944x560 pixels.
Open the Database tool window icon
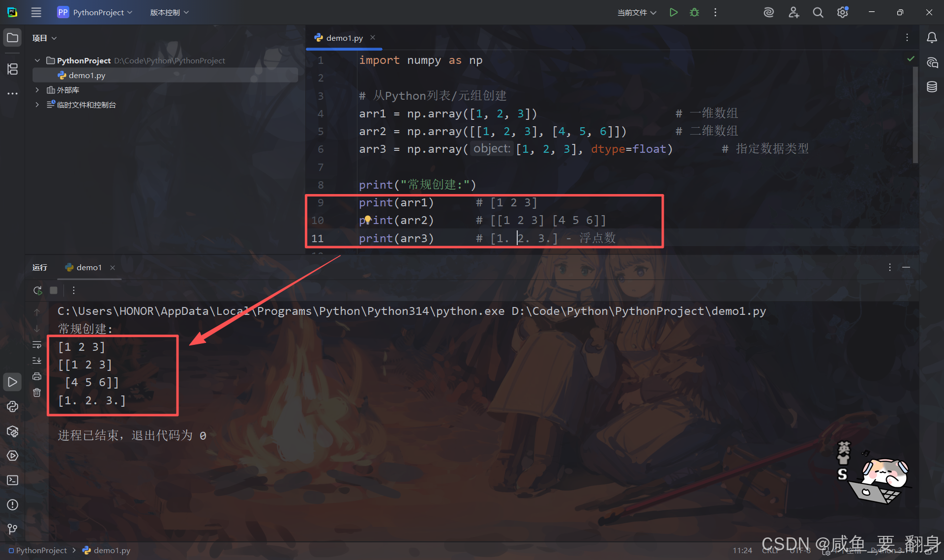point(932,87)
